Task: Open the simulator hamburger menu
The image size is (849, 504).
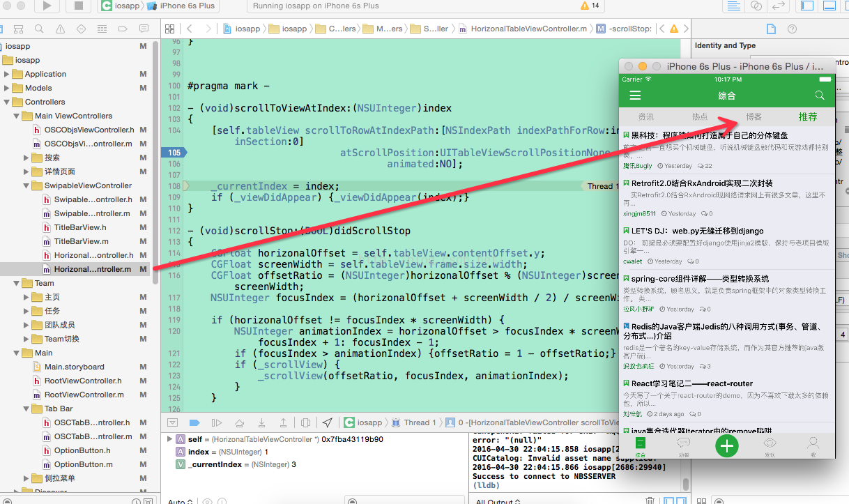Action: (x=635, y=96)
